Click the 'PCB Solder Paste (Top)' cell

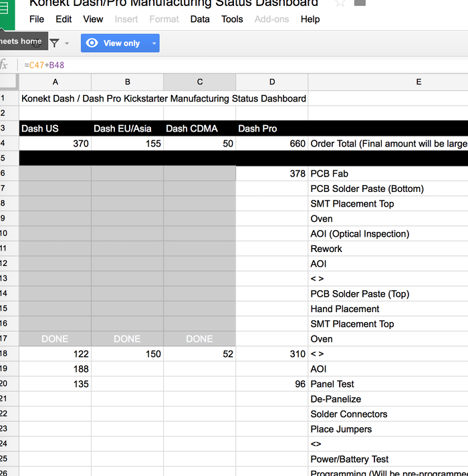pyautogui.click(x=388, y=293)
